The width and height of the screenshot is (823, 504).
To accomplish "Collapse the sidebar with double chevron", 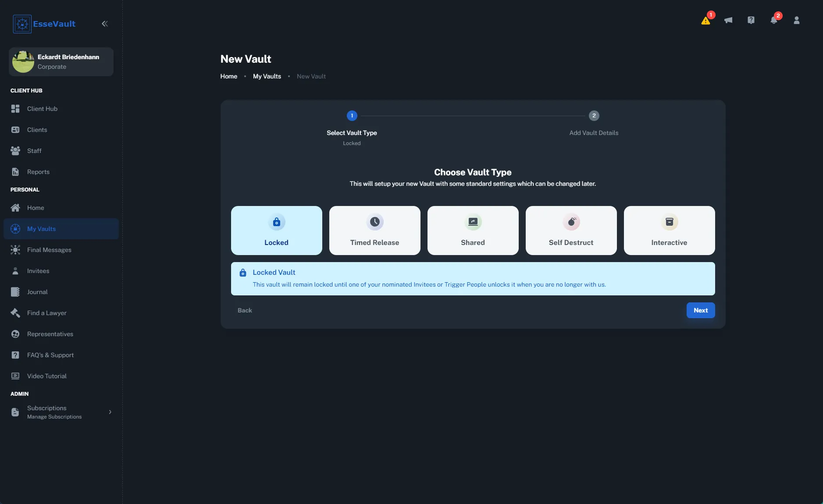I will pos(105,24).
